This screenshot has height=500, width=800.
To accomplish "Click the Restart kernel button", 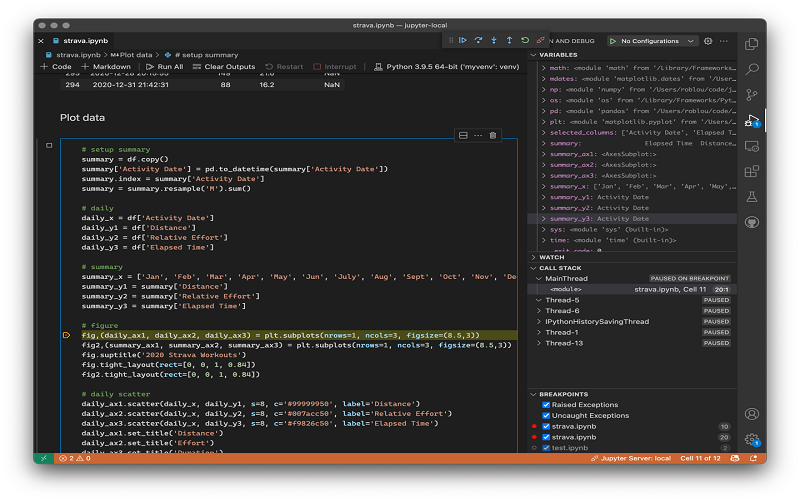I will coord(284,67).
